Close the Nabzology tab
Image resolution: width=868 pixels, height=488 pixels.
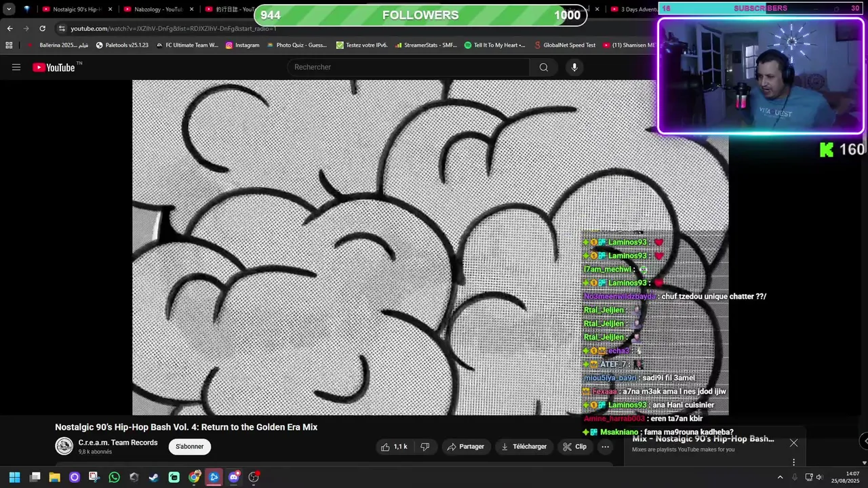point(191,9)
